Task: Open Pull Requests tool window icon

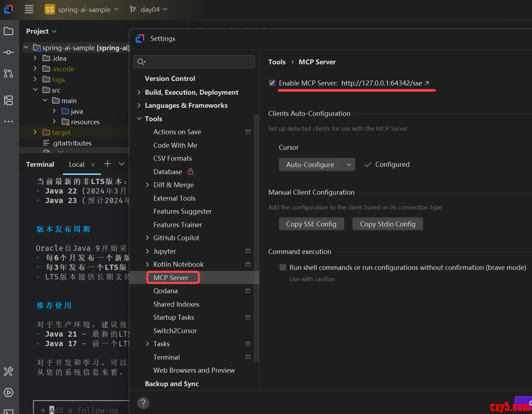Action: point(8,73)
